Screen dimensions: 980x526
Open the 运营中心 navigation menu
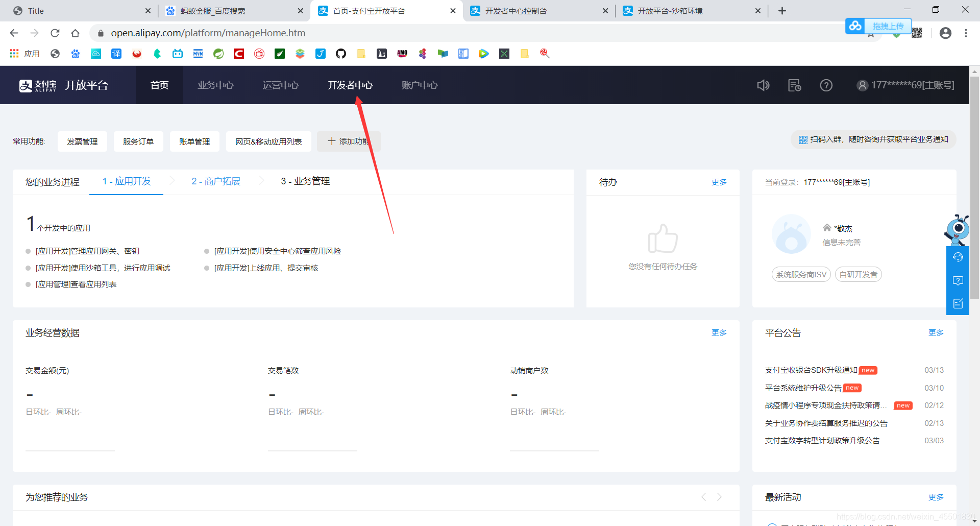pyautogui.click(x=280, y=85)
